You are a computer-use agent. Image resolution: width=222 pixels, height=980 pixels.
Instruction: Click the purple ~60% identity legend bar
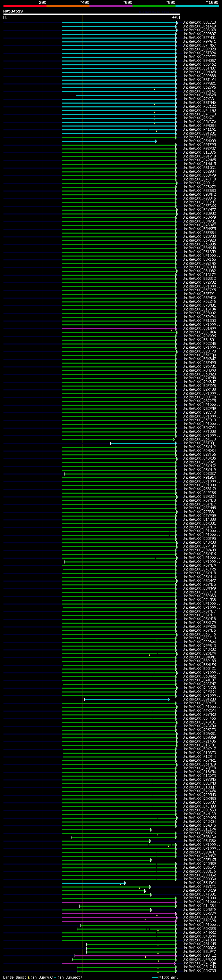point(111,6)
